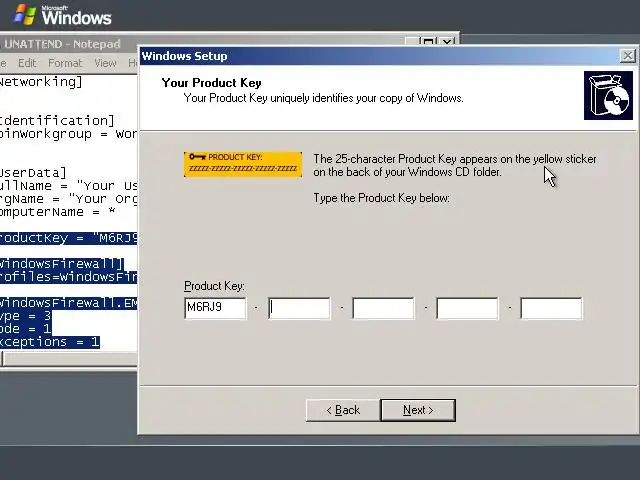Click Notepad's horizontal scrollbar
The width and height of the screenshot is (640, 480).
69,359
